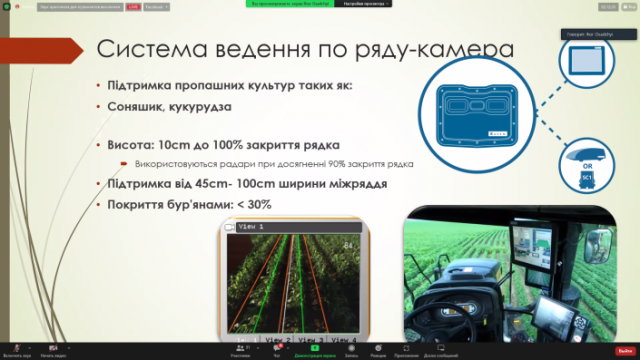
Task: Click the green screen-viewing notification bar
Action: point(290,4)
